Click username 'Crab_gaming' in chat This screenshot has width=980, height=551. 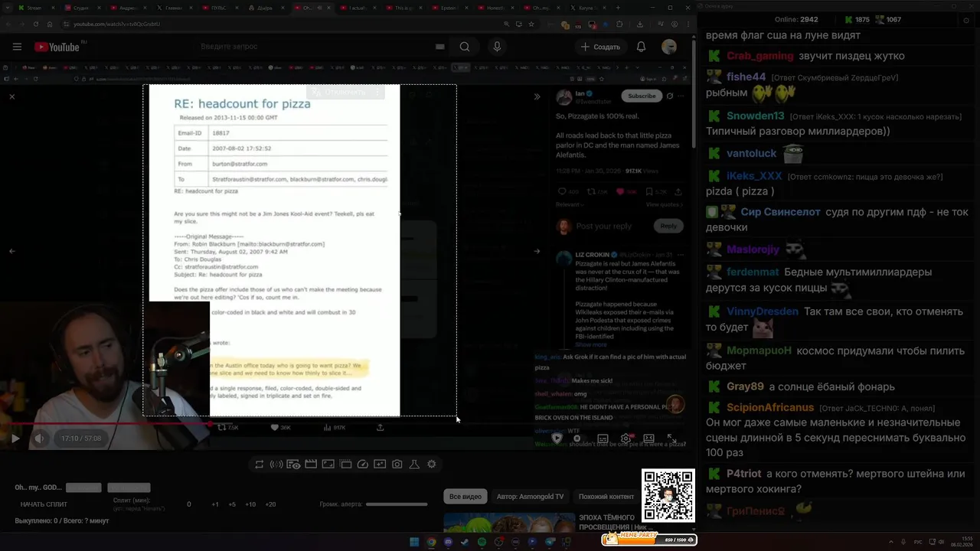click(760, 56)
